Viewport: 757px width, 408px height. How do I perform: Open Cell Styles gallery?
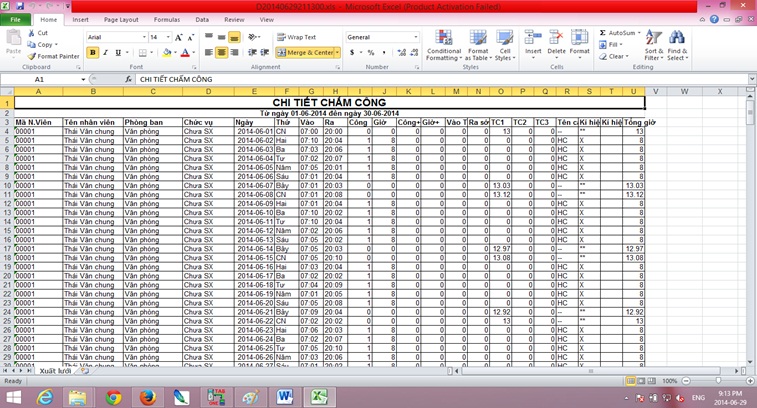click(505, 45)
